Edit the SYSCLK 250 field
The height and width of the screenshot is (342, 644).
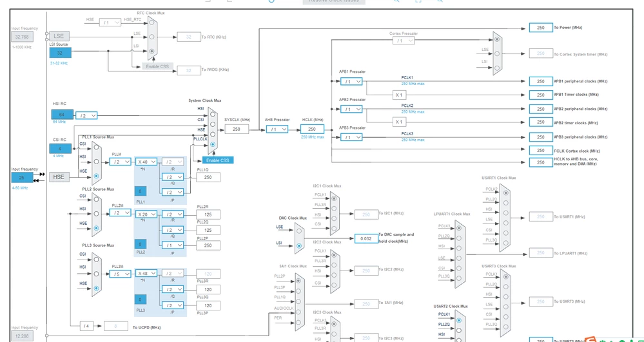click(237, 129)
